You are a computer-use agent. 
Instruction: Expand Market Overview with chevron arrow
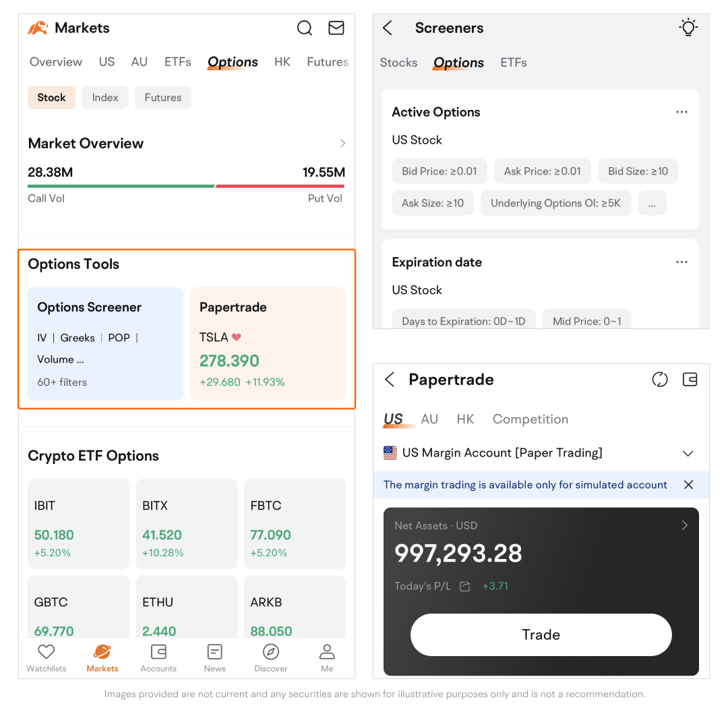point(342,144)
